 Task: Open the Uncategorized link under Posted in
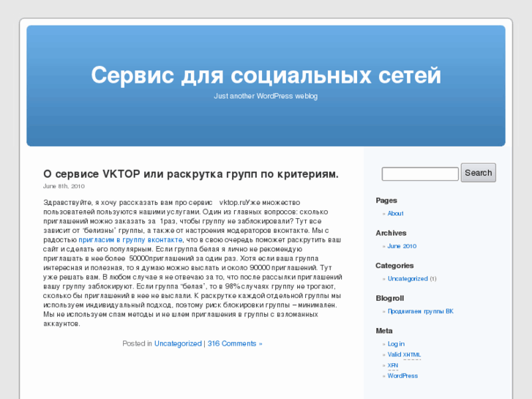178,343
